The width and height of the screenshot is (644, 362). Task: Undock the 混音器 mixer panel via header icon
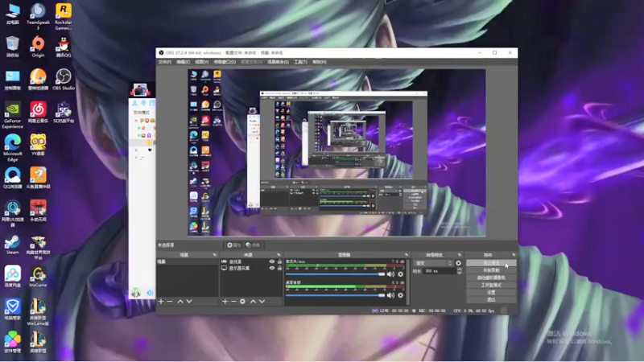(x=407, y=255)
